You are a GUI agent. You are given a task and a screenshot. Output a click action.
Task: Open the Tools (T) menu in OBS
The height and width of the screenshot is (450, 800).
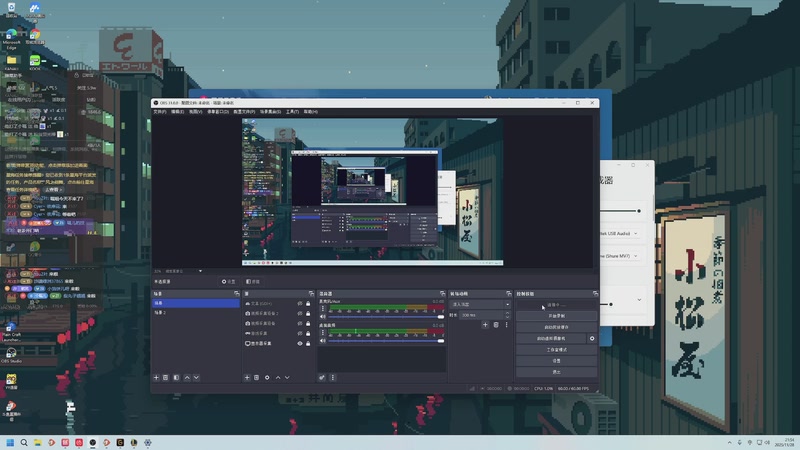(292, 112)
